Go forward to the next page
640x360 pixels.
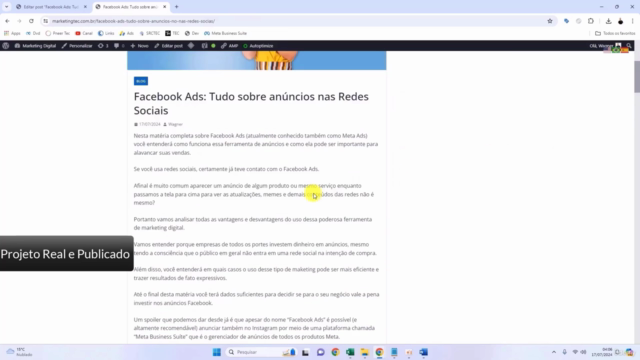(19, 21)
